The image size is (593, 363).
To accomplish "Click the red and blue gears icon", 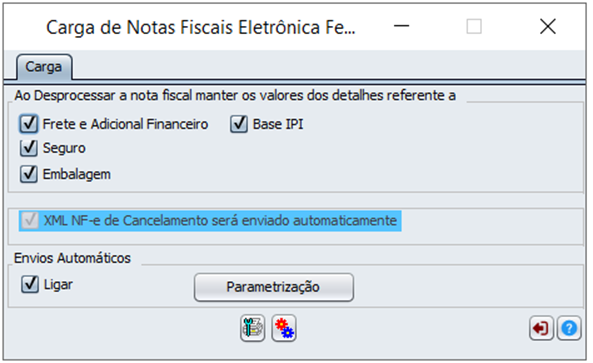I will 284,328.
